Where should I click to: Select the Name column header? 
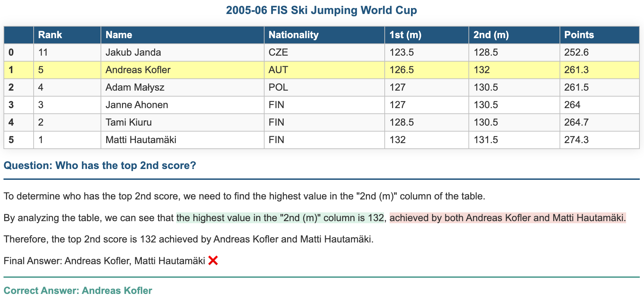(x=183, y=35)
